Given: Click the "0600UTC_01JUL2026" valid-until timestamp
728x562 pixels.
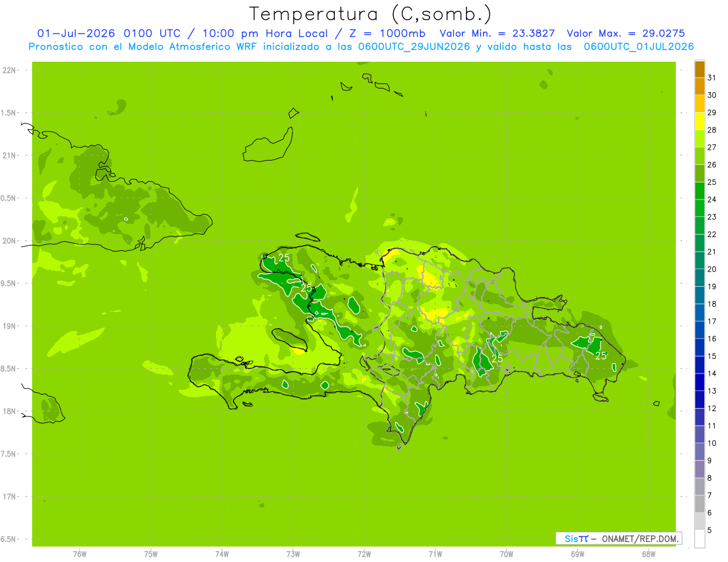Looking at the screenshot, I should click(639, 46).
